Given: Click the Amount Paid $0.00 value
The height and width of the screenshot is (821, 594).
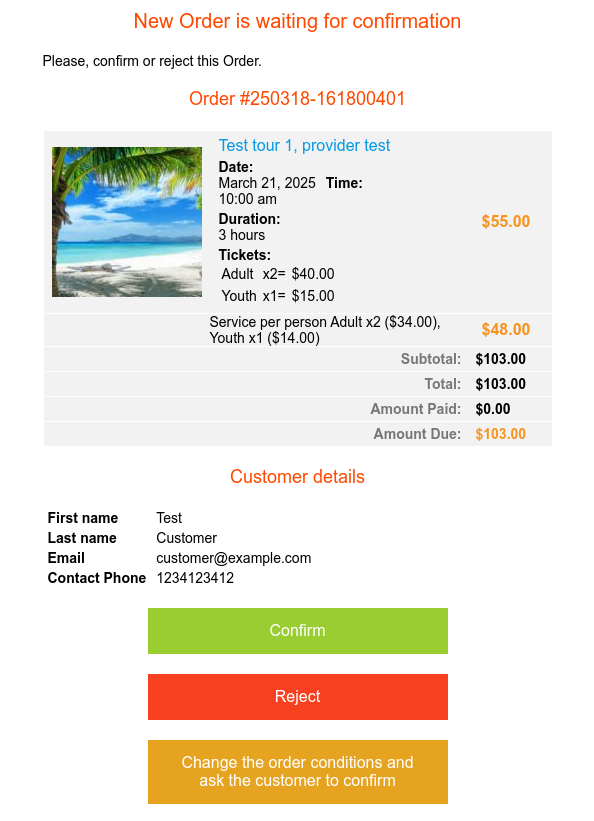Looking at the screenshot, I should [x=492, y=409].
